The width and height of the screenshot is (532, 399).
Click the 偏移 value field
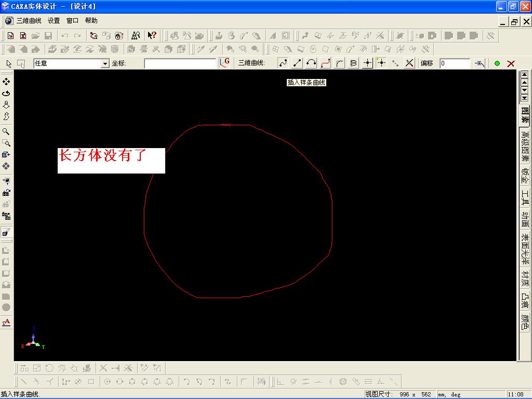click(455, 63)
